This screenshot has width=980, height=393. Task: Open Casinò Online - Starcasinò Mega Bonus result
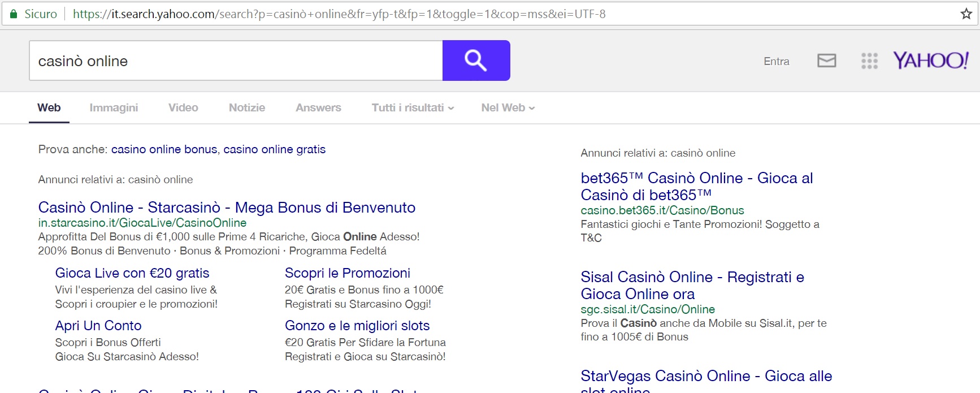(227, 208)
